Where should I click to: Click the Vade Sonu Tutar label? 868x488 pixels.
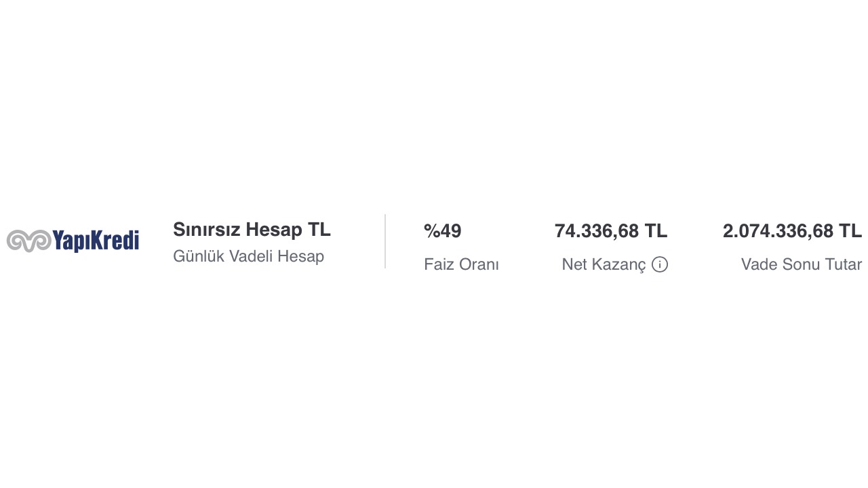click(802, 264)
